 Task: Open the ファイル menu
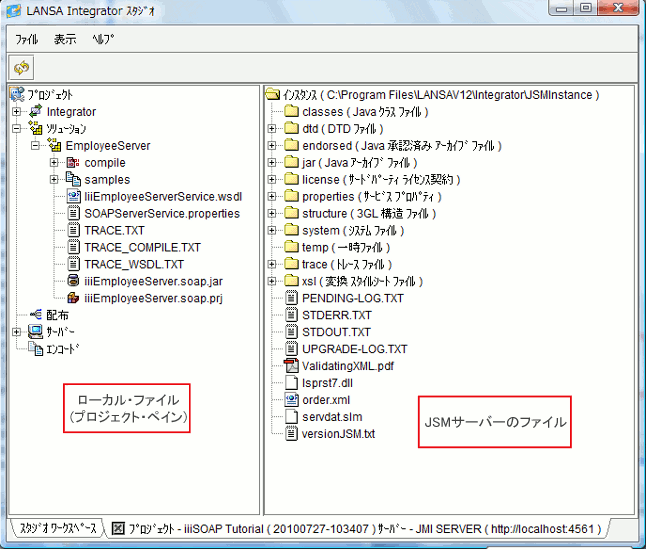[x=26, y=40]
